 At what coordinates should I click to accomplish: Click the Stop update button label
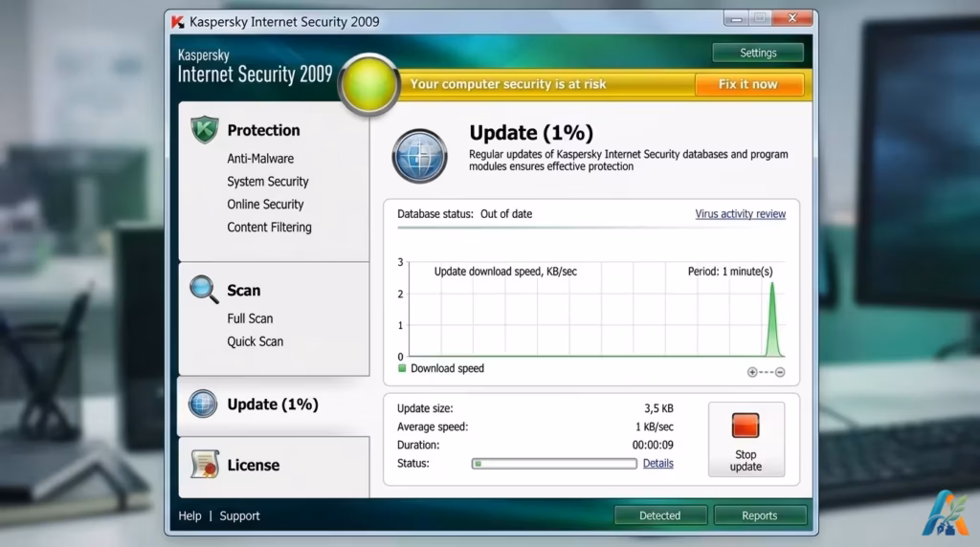(x=746, y=461)
